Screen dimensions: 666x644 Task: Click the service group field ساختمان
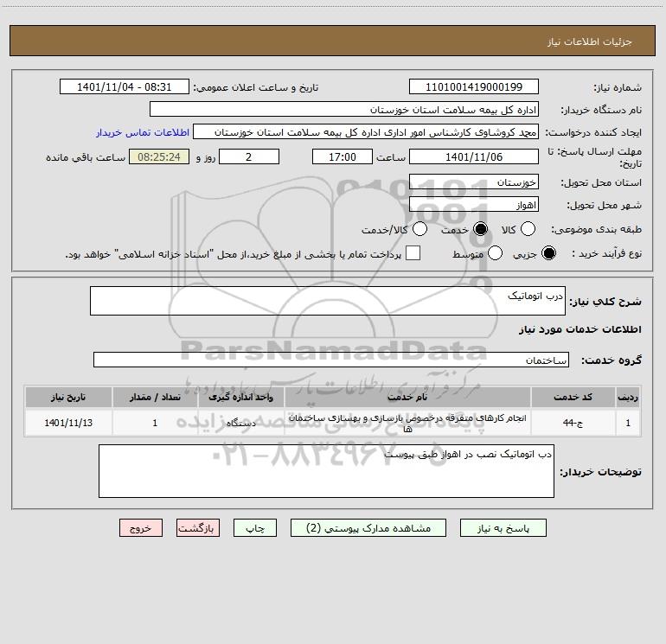click(x=331, y=360)
